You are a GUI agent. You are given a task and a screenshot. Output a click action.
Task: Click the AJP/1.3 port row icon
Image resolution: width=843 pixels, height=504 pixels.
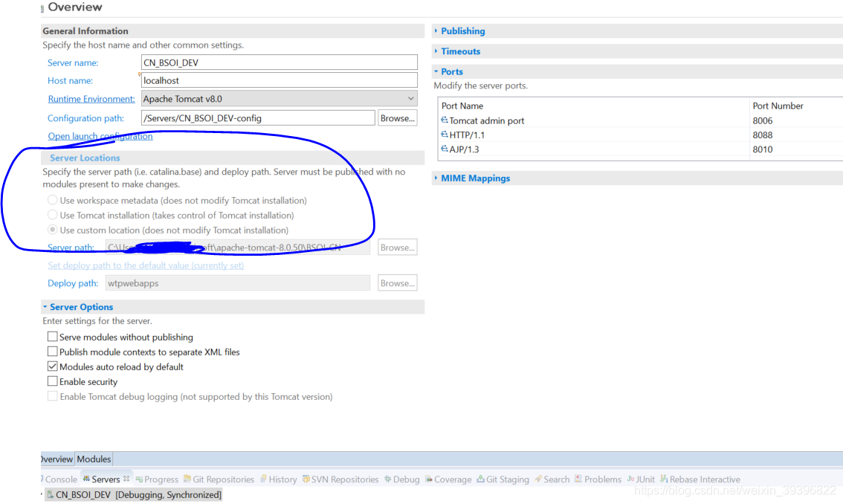pyautogui.click(x=444, y=149)
